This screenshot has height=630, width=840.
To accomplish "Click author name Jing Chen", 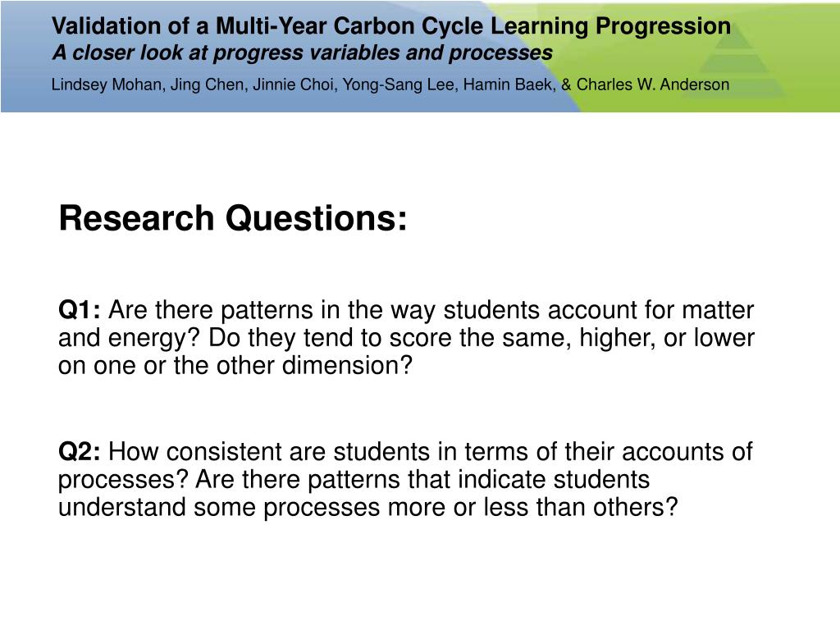I will pyautogui.click(x=207, y=84).
